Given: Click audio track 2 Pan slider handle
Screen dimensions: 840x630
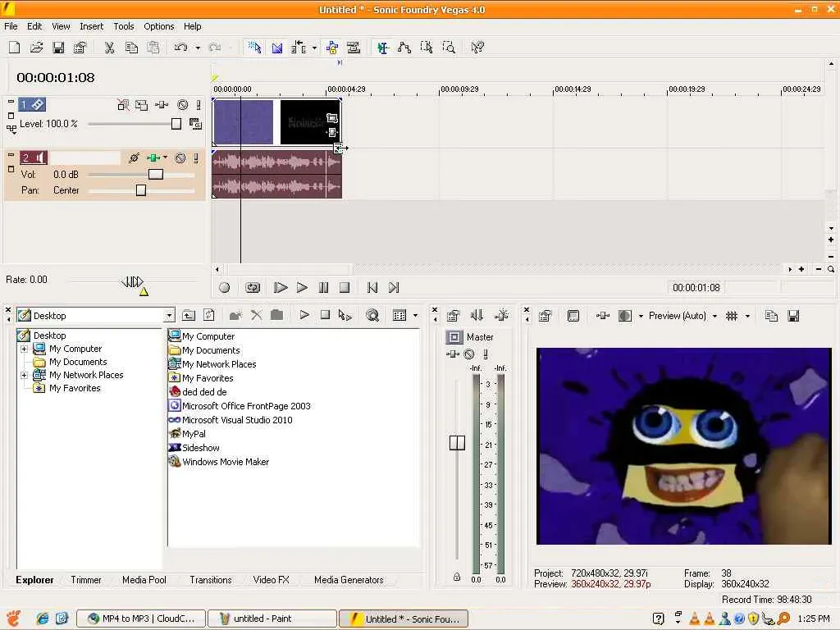Looking at the screenshot, I should click(141, 190).
